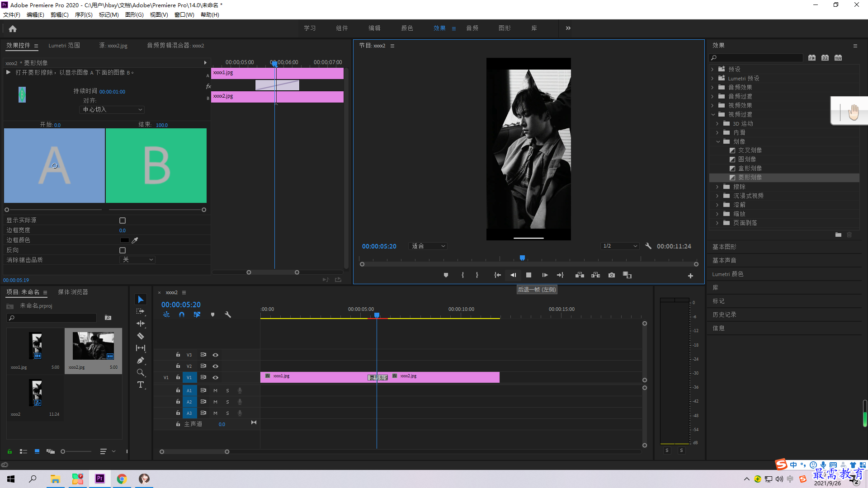The height and width of the screenshot is (488, 868).
Task: Open 基本图形 panel
Action: pyautogui.click(x=724, y=247)
